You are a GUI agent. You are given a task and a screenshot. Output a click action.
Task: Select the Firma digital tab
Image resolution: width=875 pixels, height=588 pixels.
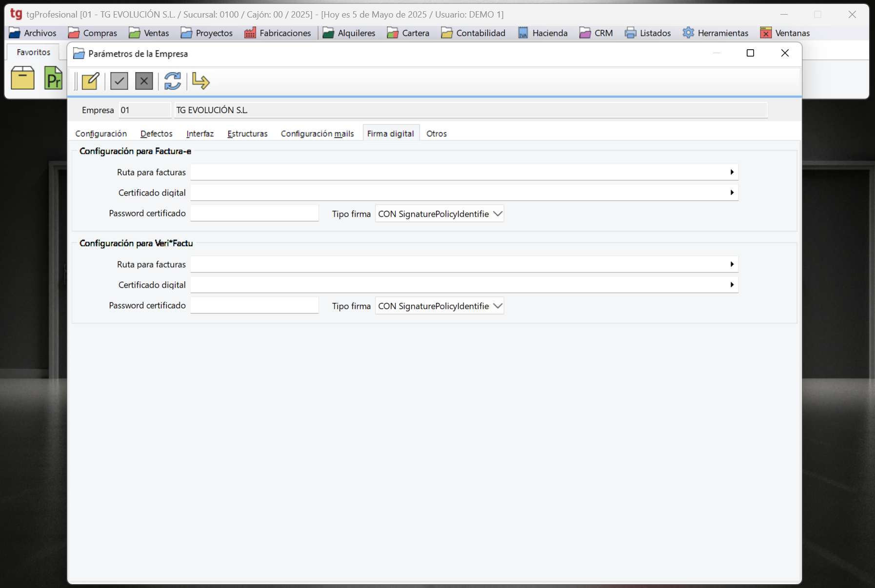[x=391, y=134]
